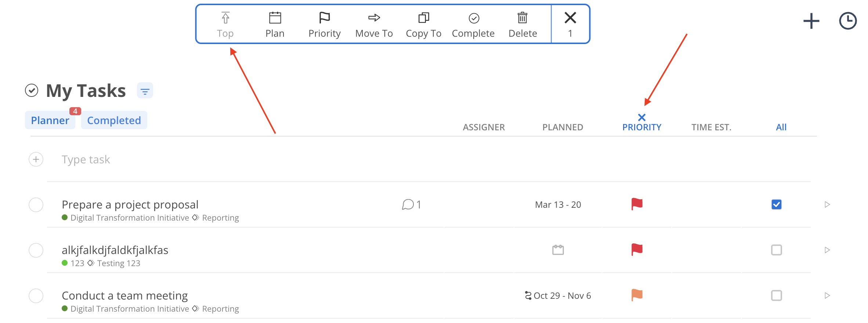868x323 pixels.
Task: Open the Planner tab
Action: click(50, 120)
